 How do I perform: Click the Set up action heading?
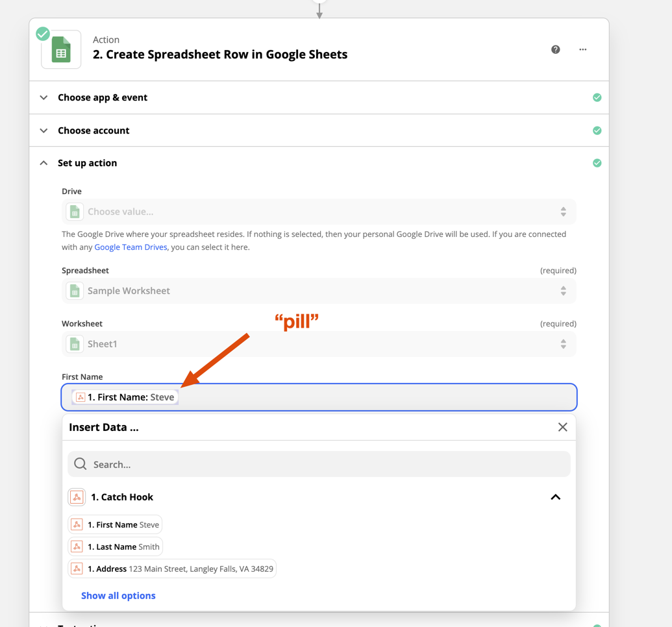(88, 163)
